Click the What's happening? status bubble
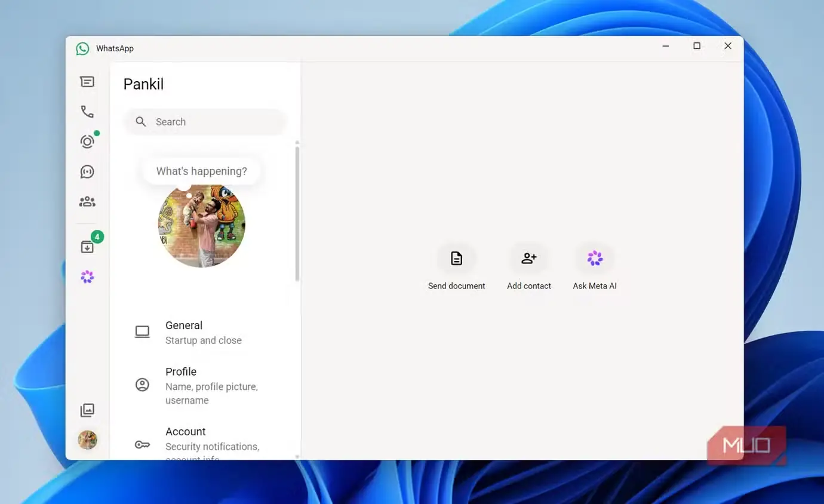Viewport: 824px width, 504px height. (201, 171)
